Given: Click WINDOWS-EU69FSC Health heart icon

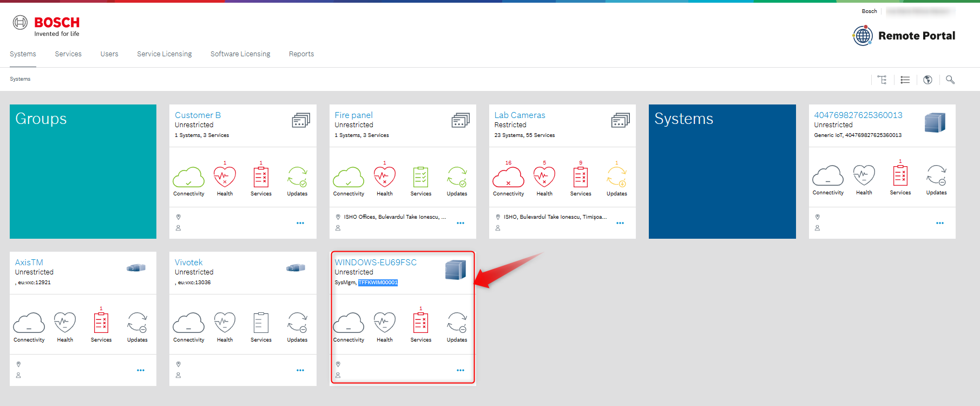Looking at the screenshot, I should [x=385, y=323].
